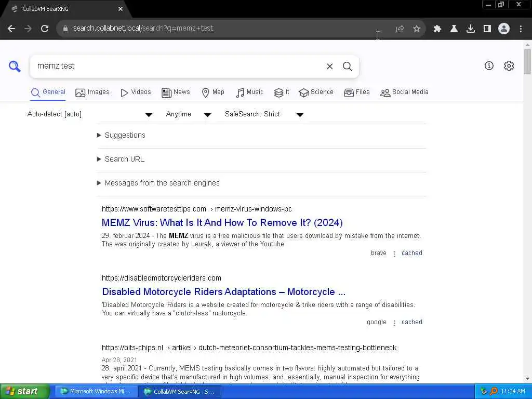Select the General category tab
This screenshot has height=399, width=532.
click(48, 92)
